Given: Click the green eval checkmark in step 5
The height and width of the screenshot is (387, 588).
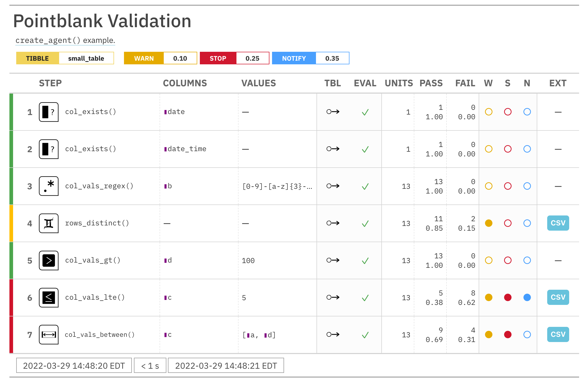Looking at the screenshot, I should click(x=365, y=261).
